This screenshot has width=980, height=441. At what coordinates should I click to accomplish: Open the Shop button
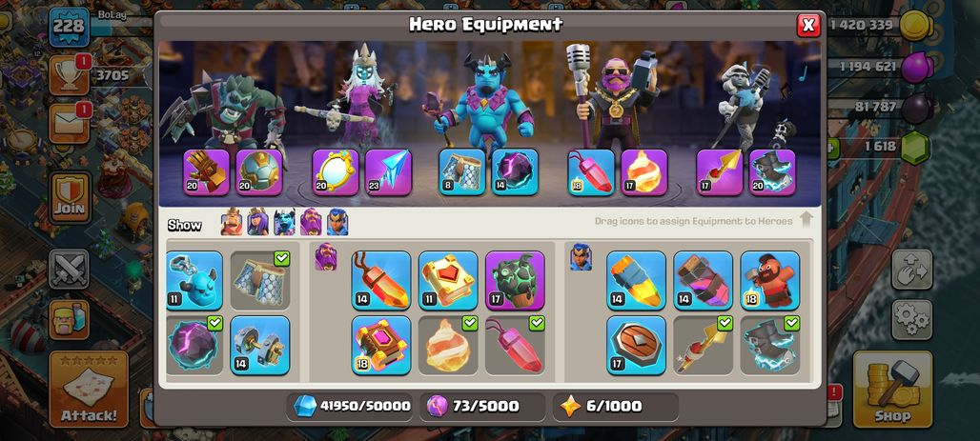[x=892, y=389]
